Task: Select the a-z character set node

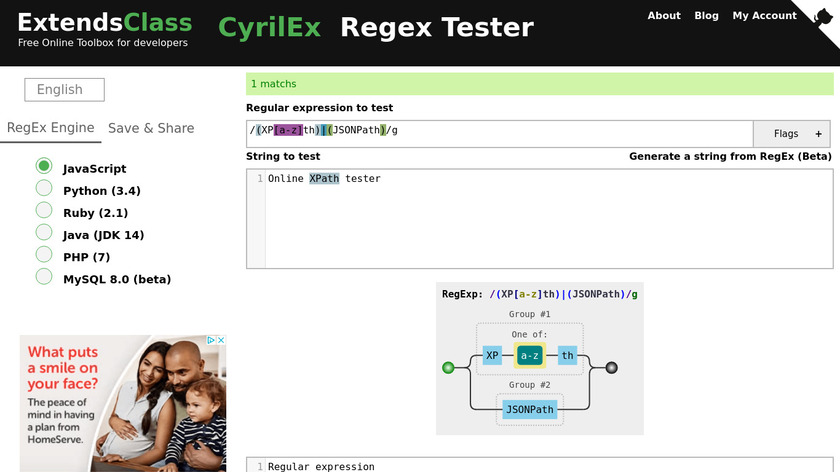Action: (530, 355)
